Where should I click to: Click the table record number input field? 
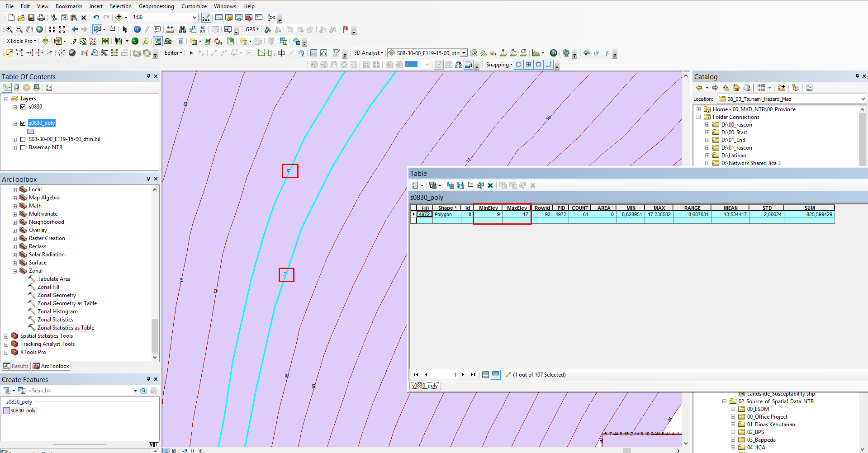[x=445, y=374]
